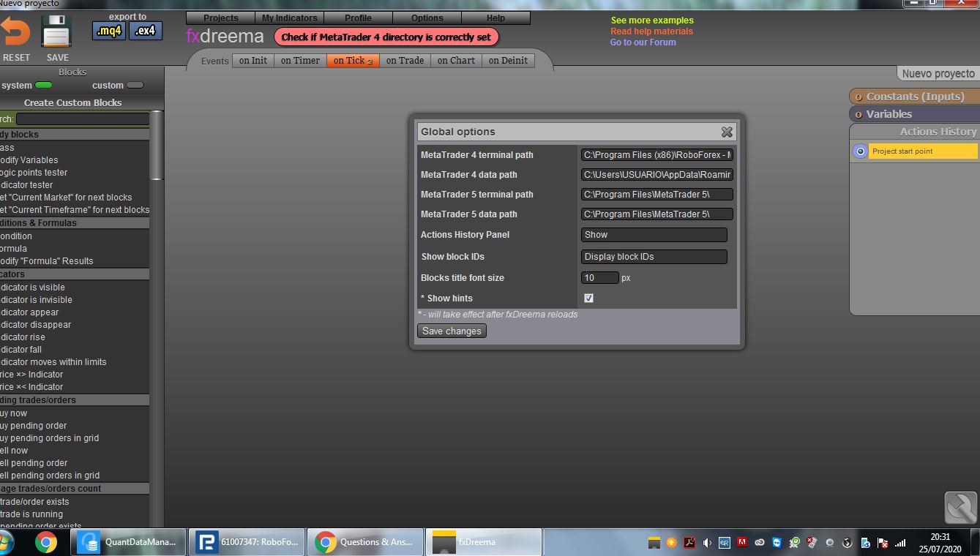Open the Action Center flag icon
Image resolution: width=980 pixels, height=556 pixels.
coord(884,543)
